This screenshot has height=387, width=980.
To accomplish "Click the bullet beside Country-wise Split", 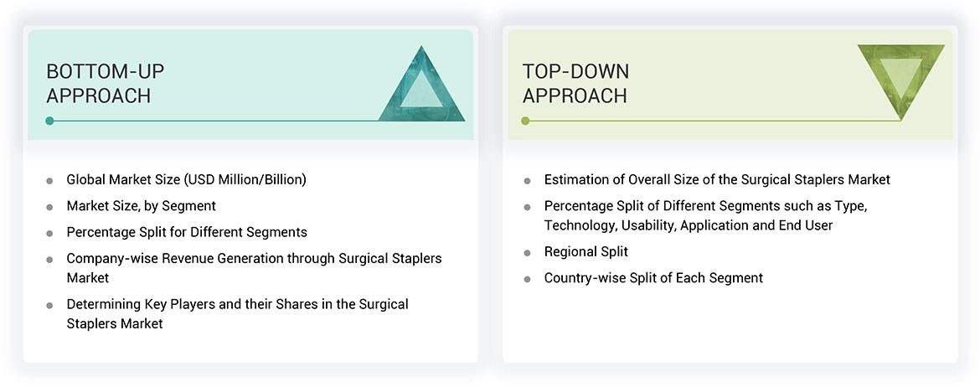I will [527, 279].
